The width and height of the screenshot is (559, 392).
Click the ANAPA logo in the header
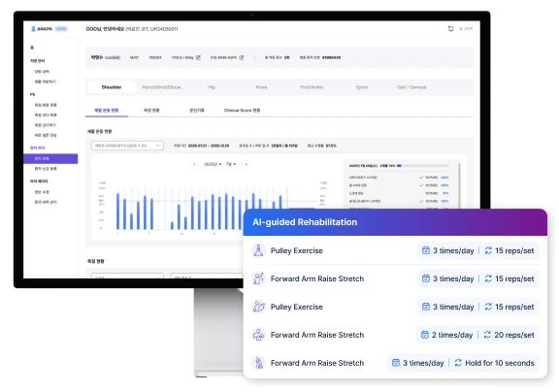(x=42, y=29)
